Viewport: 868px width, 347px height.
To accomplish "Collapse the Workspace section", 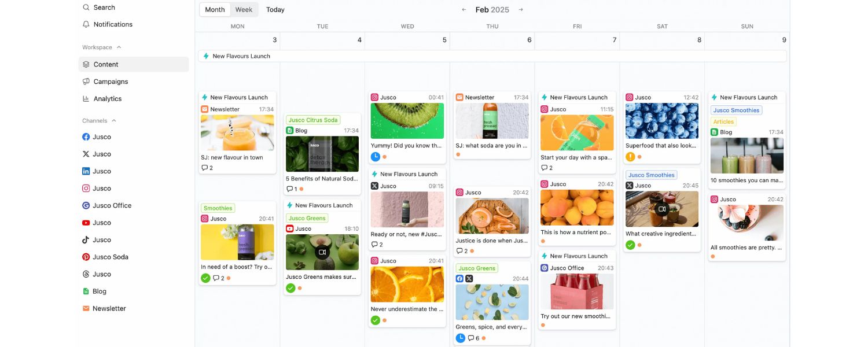I will coord(119,47).
